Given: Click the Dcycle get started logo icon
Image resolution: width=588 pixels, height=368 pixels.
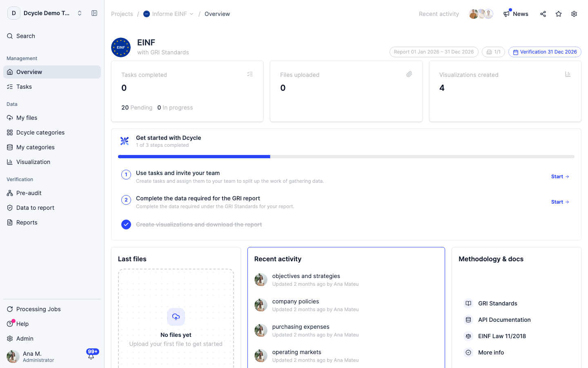Looking at the screenshot, I should (125, 141).
